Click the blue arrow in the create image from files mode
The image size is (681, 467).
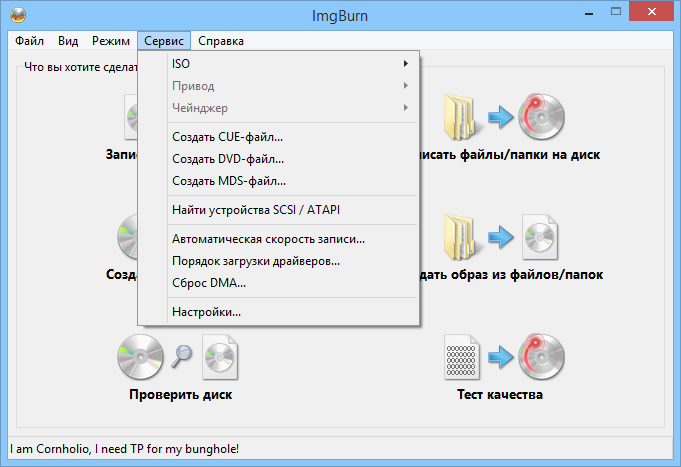tap(501, 237)
